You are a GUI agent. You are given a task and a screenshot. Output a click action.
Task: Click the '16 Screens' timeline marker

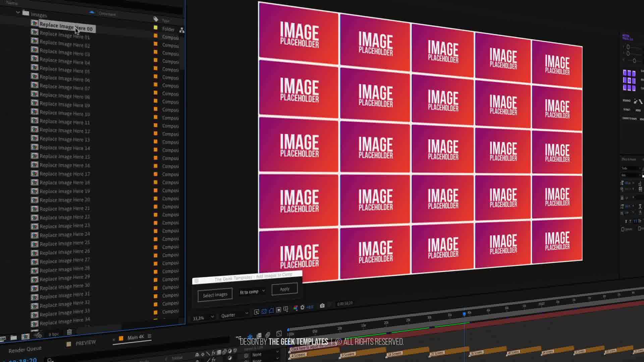(394, 353)
